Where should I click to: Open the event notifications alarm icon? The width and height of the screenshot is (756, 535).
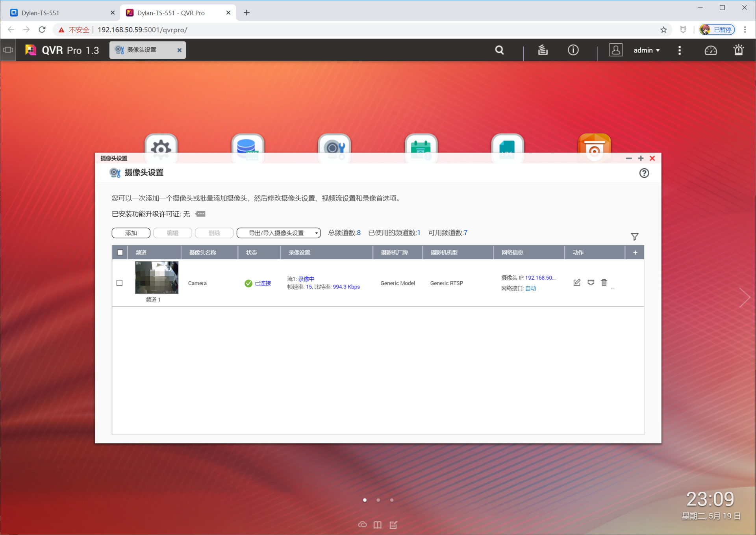738,50
